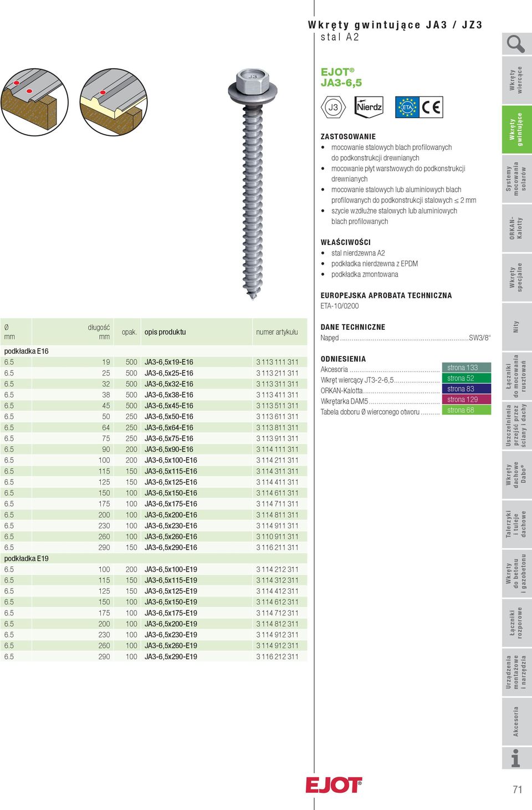Select product JA3-6,5x90-E16
532x810 pixels.
click(169, 450)
